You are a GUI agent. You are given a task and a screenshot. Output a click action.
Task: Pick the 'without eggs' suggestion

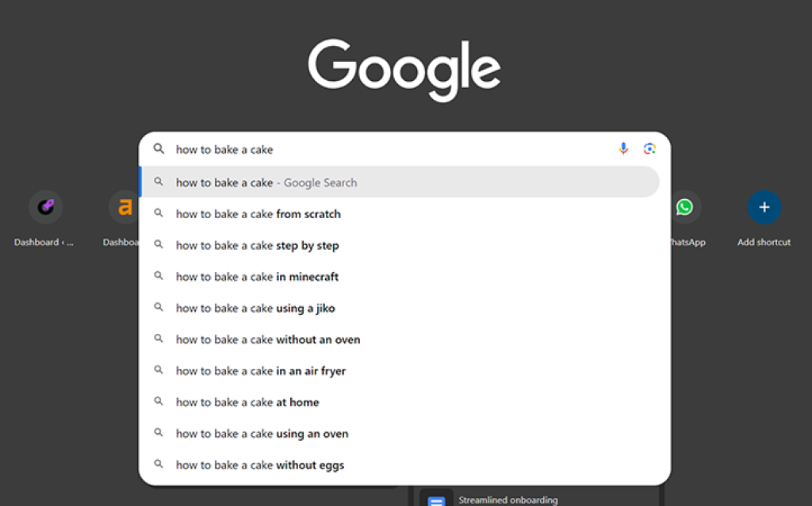click(260, 465)
